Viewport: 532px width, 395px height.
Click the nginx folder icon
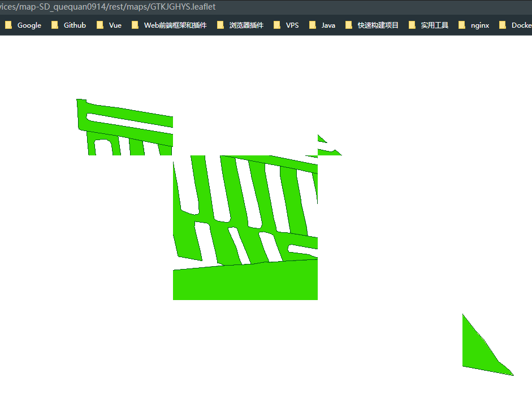point(462,25)
